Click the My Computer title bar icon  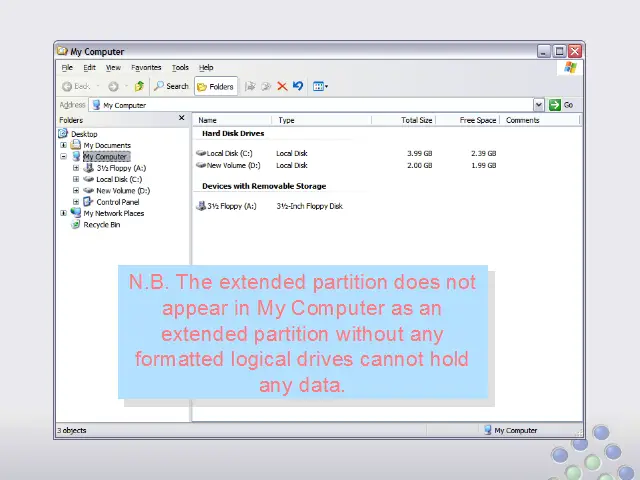(62, 51)
